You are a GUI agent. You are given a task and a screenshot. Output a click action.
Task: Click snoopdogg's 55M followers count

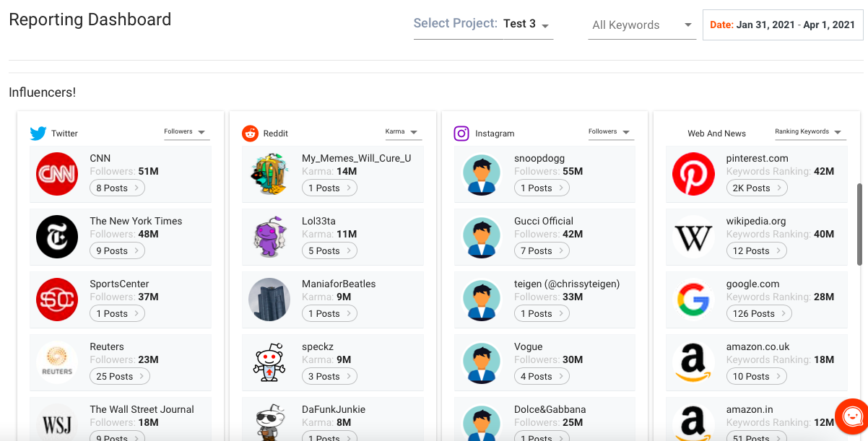[x=573, y=172]
